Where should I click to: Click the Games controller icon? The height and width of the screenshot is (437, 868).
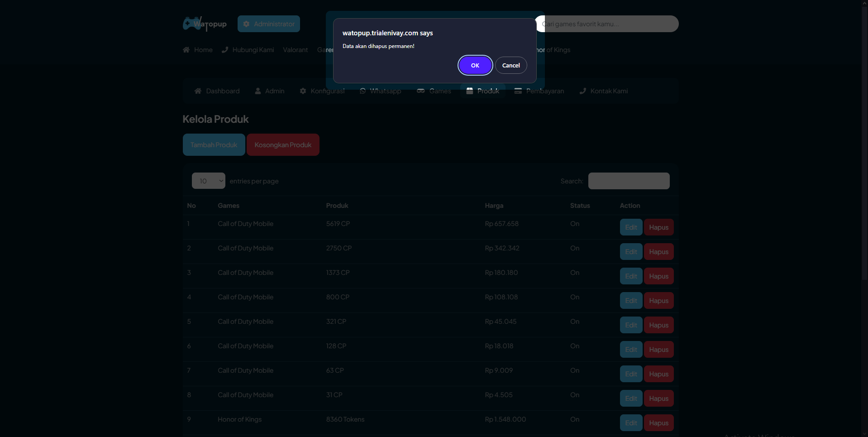click(x=421, y=91)
